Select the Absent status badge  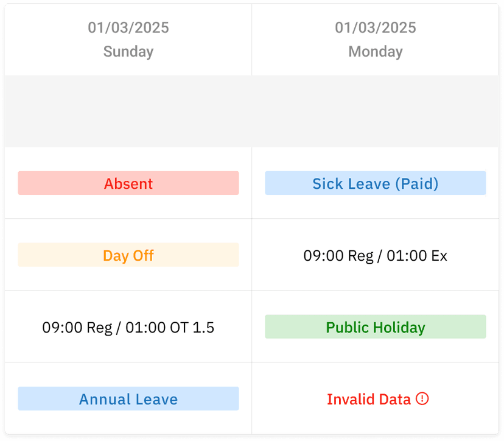[x=128, y=183]
